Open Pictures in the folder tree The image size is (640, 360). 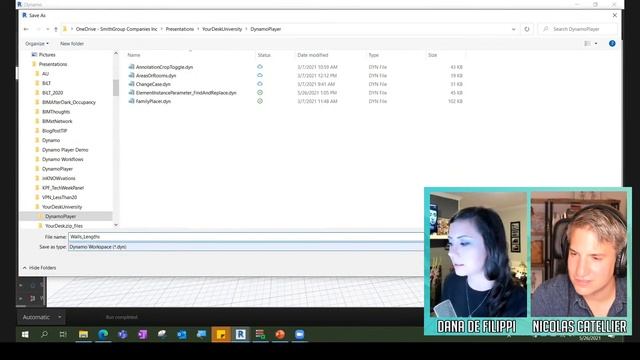tap(47, 55)
